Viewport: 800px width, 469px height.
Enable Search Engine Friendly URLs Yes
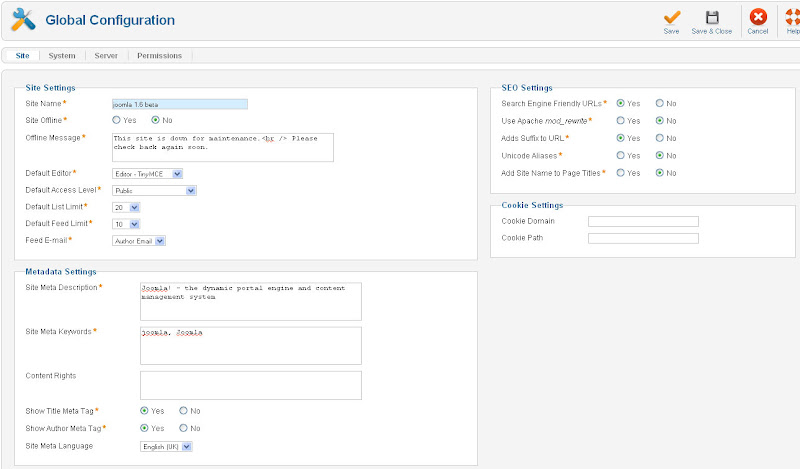click(620, 103)
